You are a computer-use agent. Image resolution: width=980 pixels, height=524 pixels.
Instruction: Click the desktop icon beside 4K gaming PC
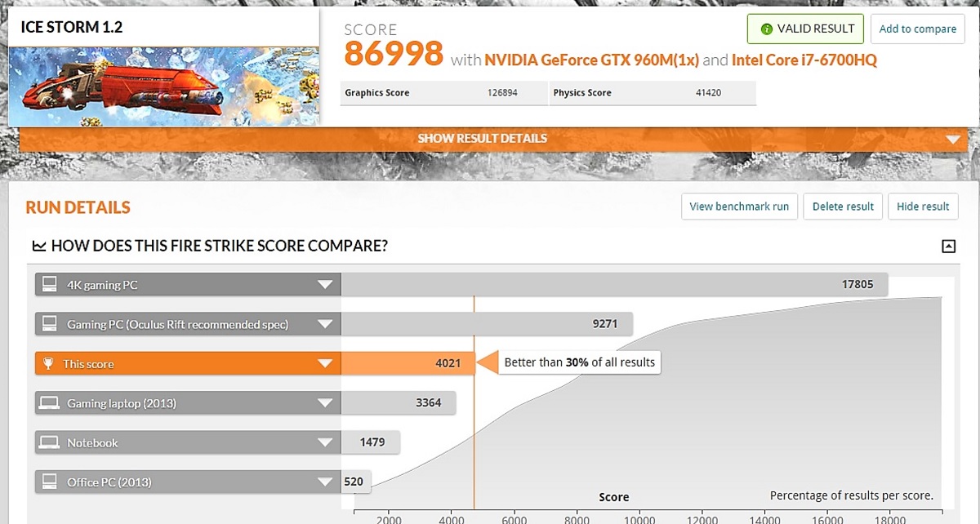pos(49,285)
